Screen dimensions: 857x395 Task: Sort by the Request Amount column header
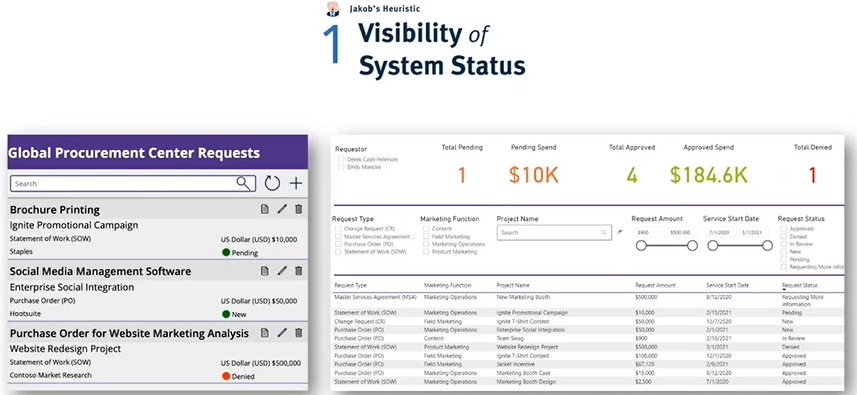655,285
